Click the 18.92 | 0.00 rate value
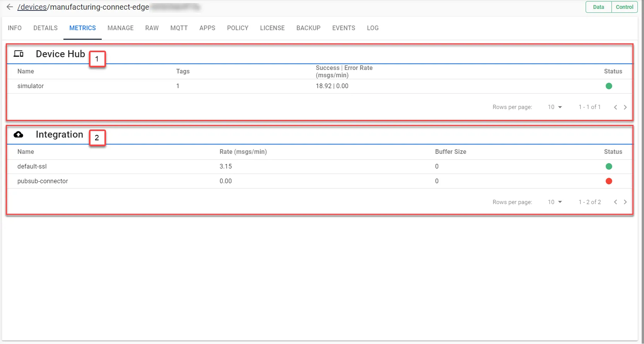This screenshot has height=344, width=644. [332, 86]
